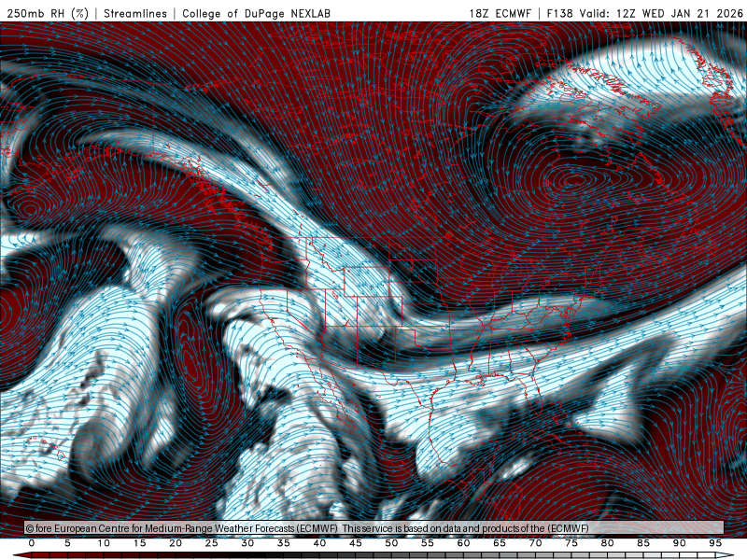Click the color scale label "15"
The height and width of the screenshot is (560, 747).
(x=139, y=543)
